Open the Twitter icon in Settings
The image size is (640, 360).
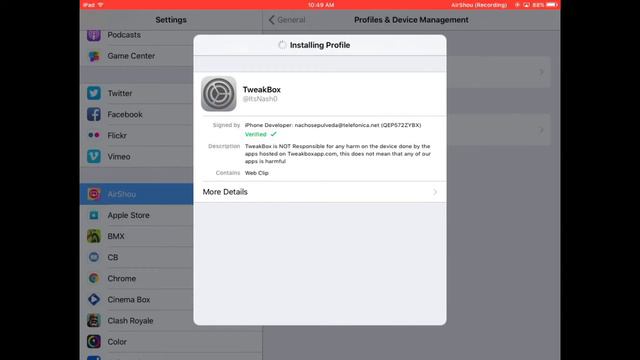tap(93, 93)
